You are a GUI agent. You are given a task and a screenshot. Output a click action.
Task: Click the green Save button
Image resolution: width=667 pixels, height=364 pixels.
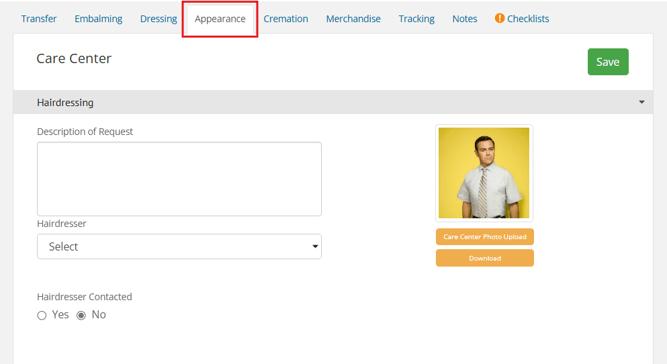point(608,62)
